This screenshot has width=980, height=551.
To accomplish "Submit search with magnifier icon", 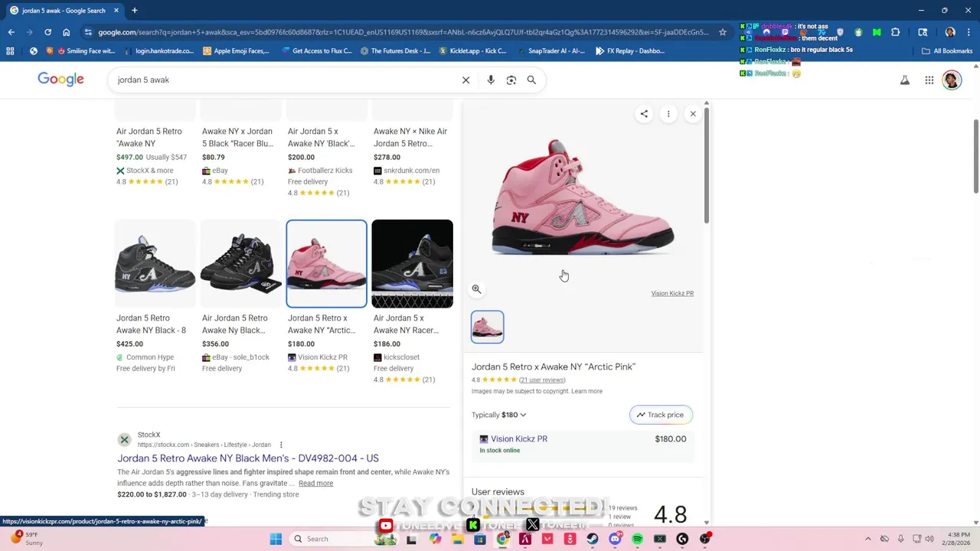I will coord(531,80).
